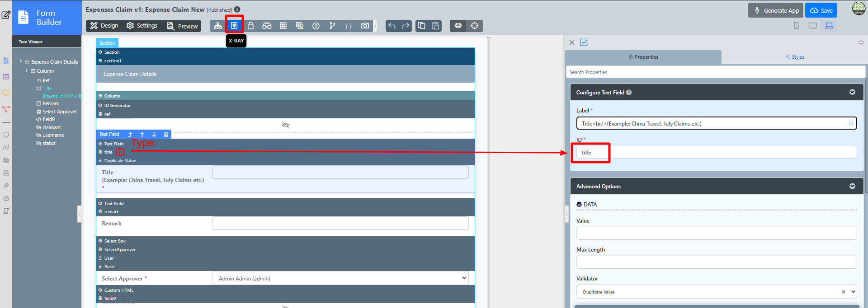Open the plugin plug sidebar icon
The image size is (868, 308).
6,186
